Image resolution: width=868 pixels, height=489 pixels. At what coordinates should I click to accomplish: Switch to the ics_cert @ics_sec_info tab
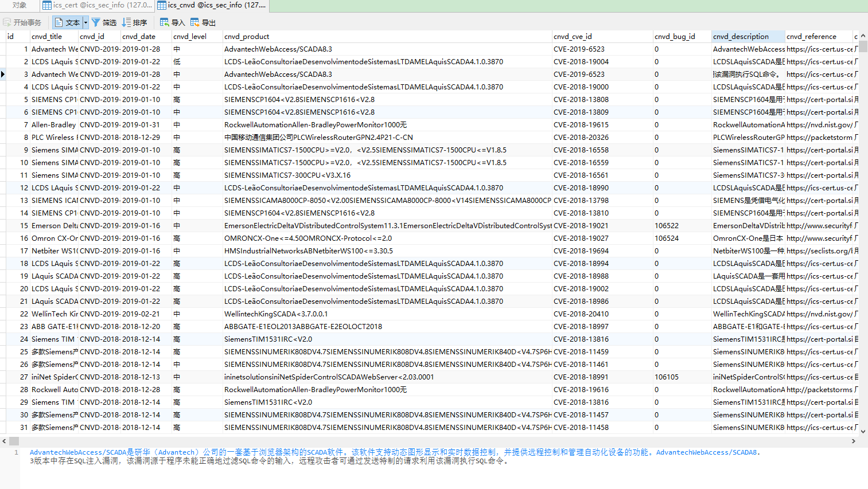[98, 5]
